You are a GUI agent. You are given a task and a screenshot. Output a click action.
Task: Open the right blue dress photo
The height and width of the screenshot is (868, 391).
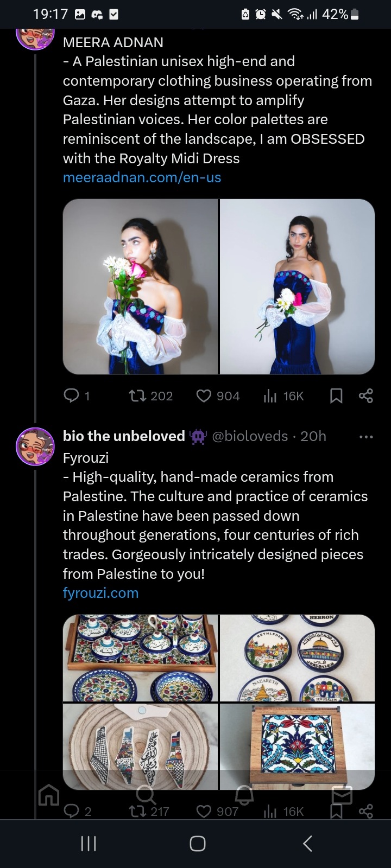point(297,286)
